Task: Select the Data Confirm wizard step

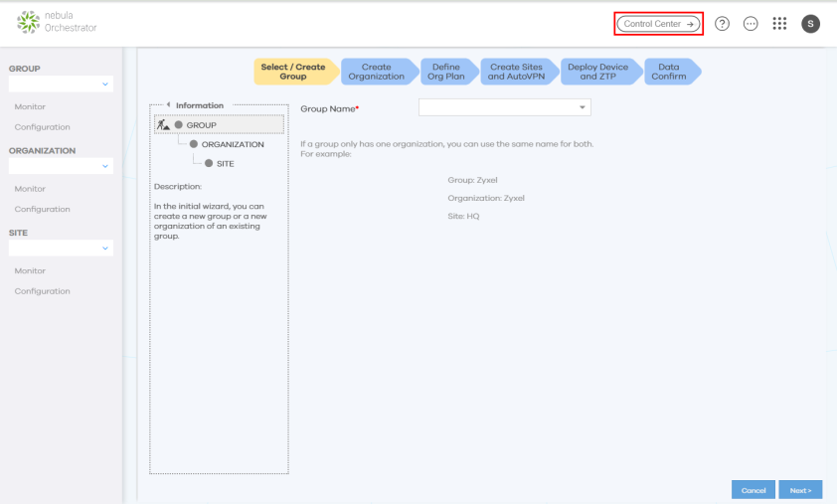Action: click(669, 72)
